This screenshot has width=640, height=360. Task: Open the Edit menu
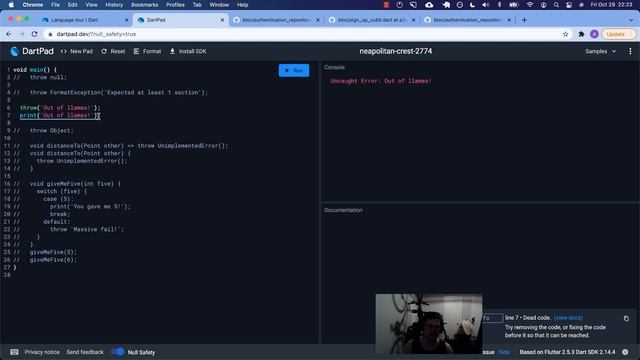pyautogui.click(x=72, y=5)
